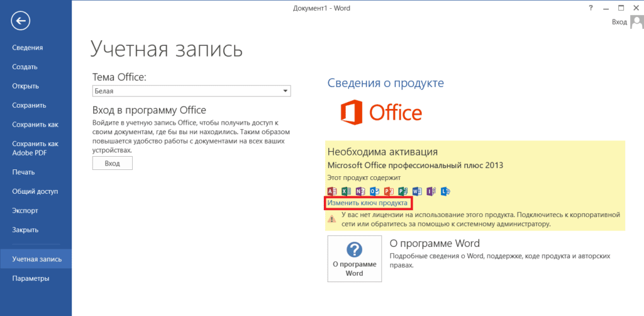Click the Вход button under Office sign-in
The height and width of the screenshot is (316, 644).
(x=113, y=163)
